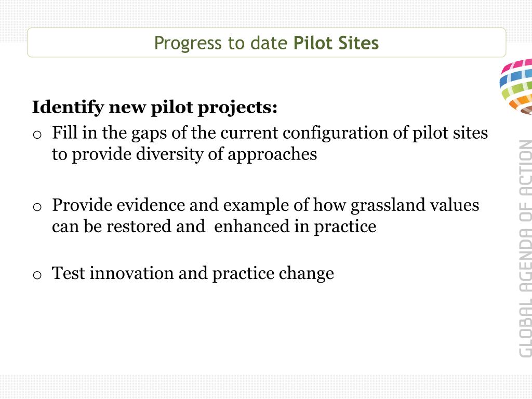
Task: Click the "Progress to date" title text
Action: [221, 43]
